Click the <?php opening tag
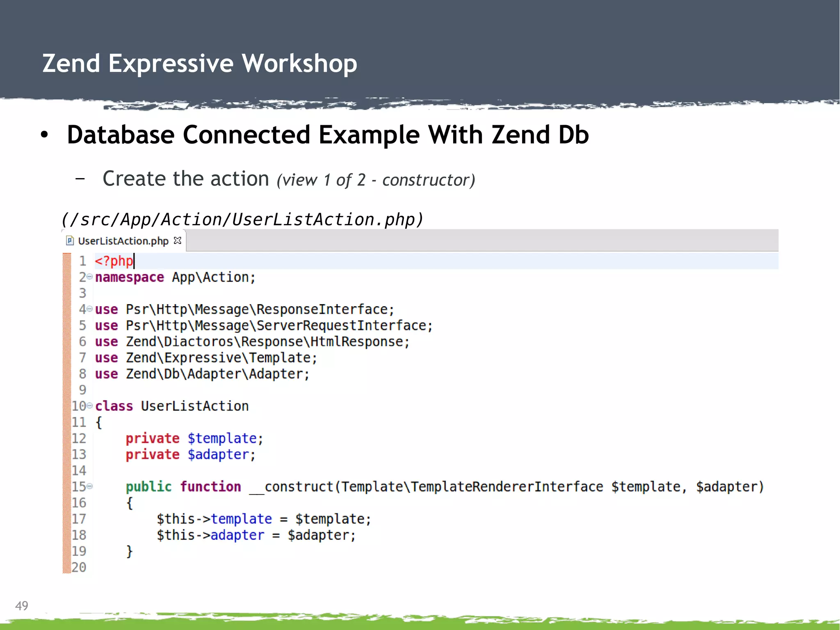840x630 pixels. point(114,261)
